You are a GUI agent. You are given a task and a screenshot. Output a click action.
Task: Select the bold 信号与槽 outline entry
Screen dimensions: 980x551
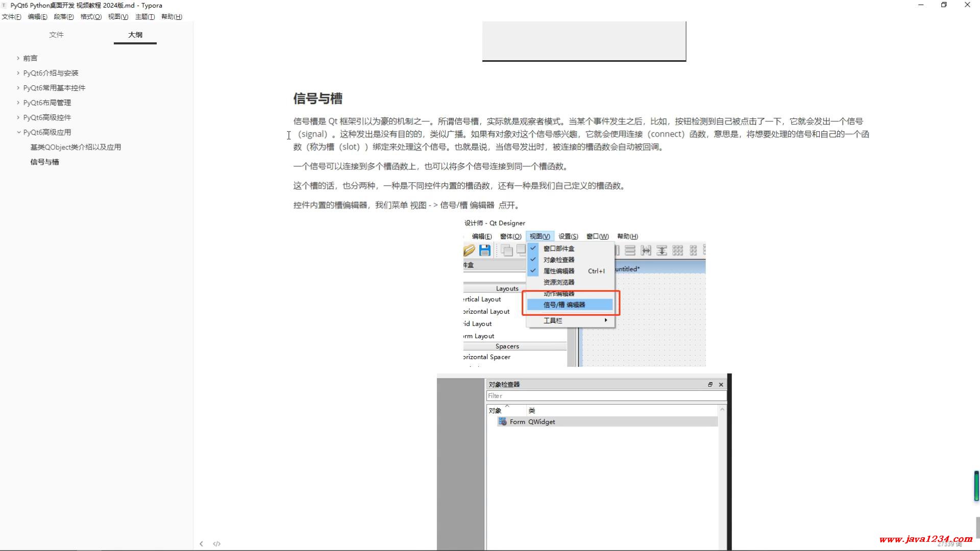point(44,162)
